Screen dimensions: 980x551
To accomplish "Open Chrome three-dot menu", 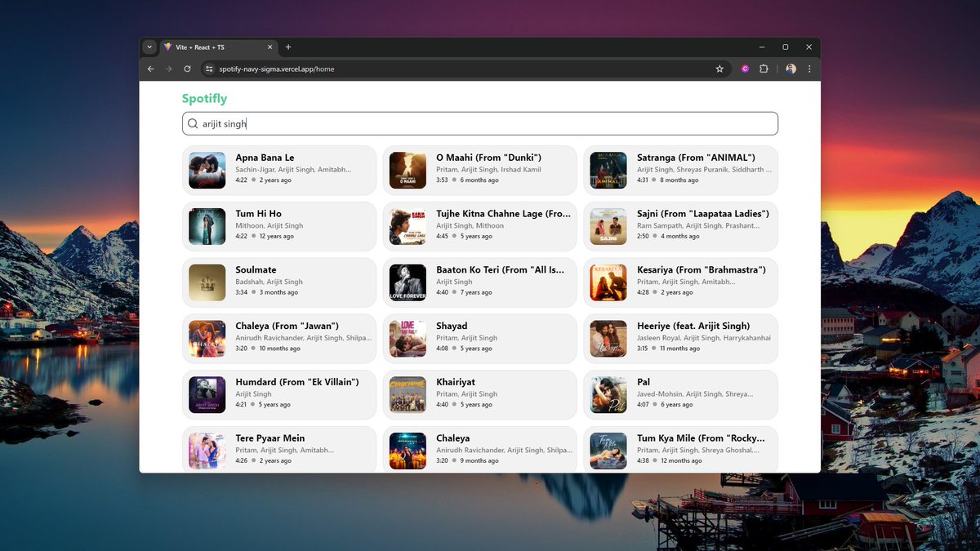I will 809,69.
